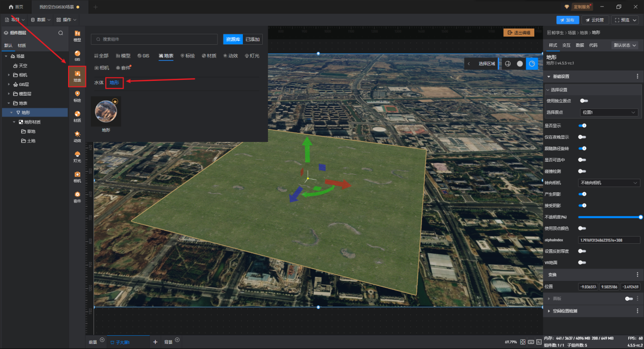Toggle 是否显示 switch
Viewport: 644px width, 349px height.
(x=582, y=125)
